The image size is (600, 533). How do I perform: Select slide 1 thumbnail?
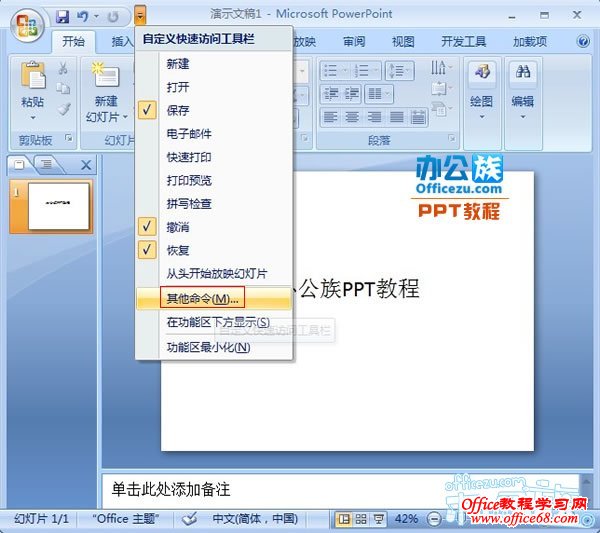pos(58,206)
